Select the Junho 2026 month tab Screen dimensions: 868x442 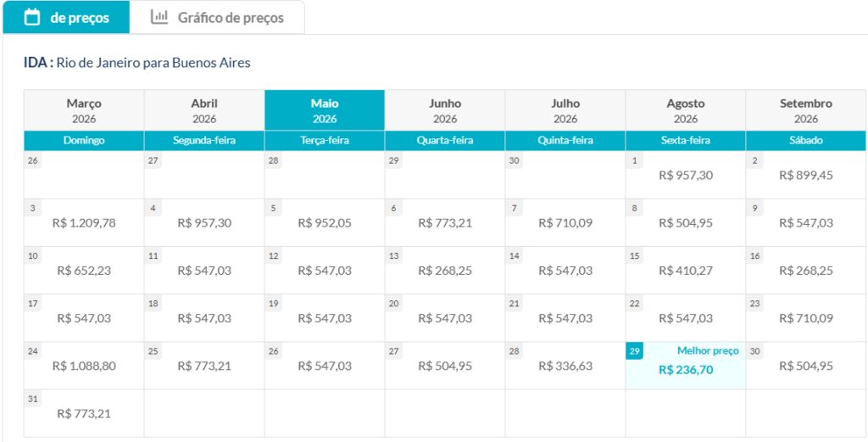coord(445,110)
